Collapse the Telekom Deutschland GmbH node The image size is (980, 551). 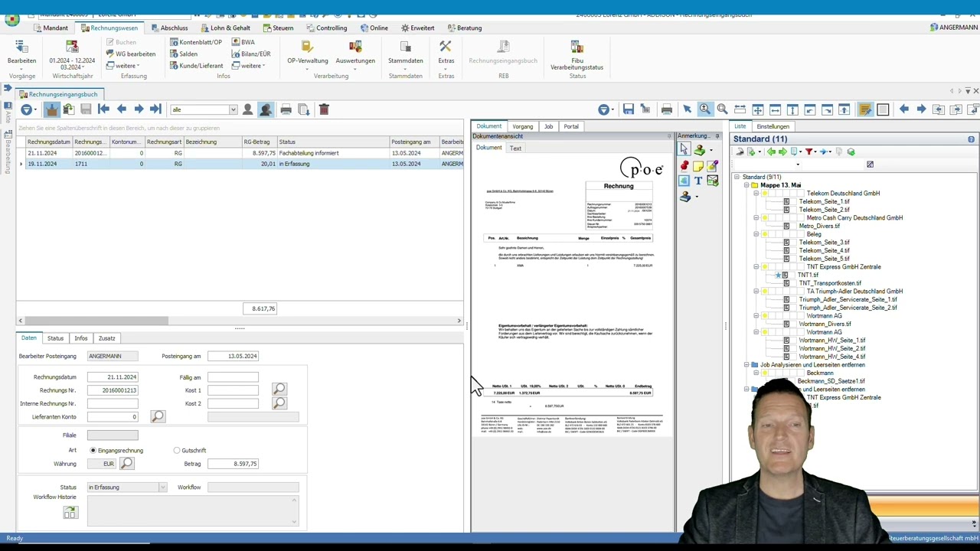pyautogui.click(x=756, y=194)
